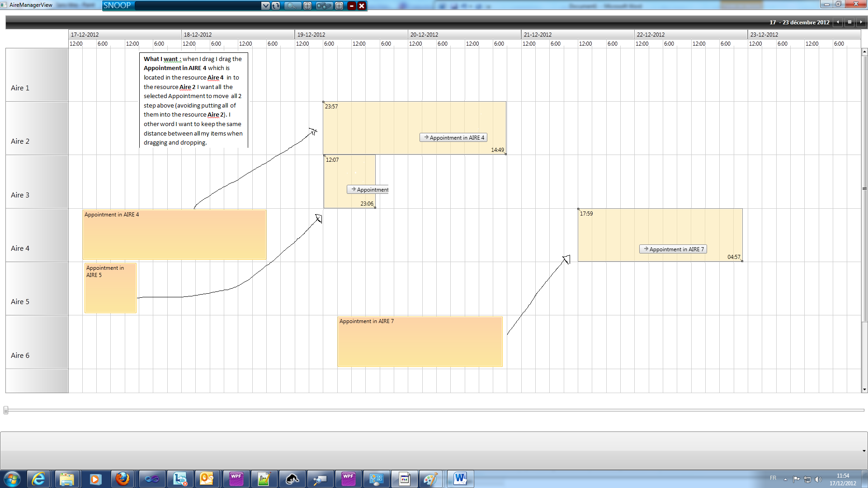Open calendar grid picker in header
The height and width of the screenshot is (488, 868).
[x=849, y=22]
